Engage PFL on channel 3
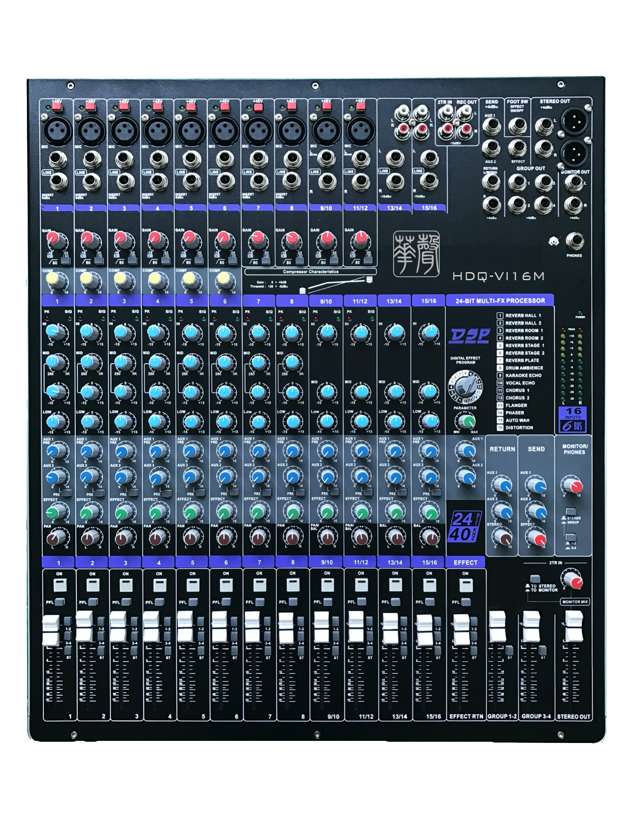This screenshot has height=840, width=630. coord(127,602)
